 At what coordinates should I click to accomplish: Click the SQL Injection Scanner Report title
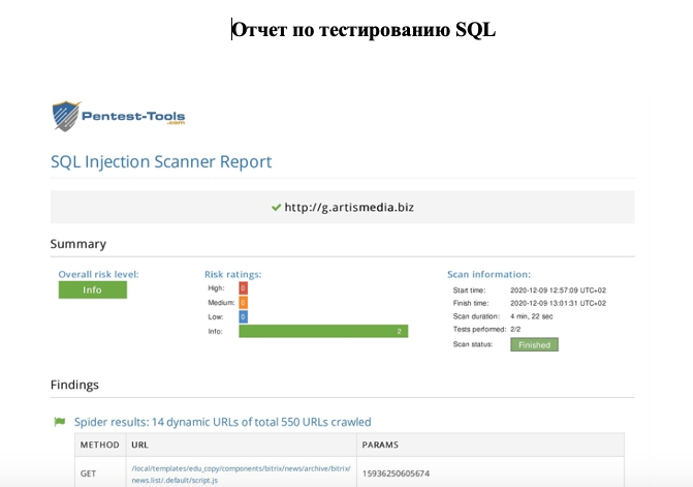point(161,161)
